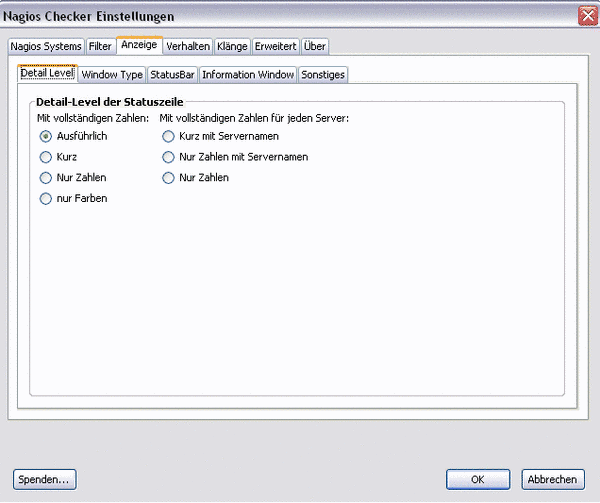Screen dimensions: 600x503
Task: Switch to the StatusBar sub-tab
Action: 173,75
